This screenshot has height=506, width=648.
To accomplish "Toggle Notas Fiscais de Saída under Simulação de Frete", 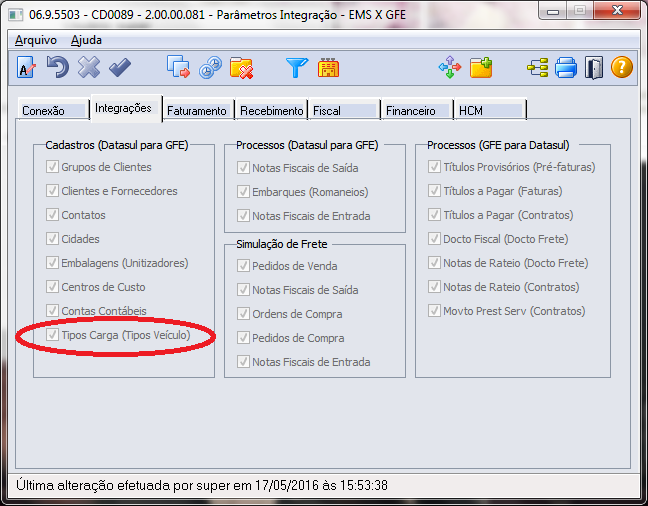I will 243,290.
